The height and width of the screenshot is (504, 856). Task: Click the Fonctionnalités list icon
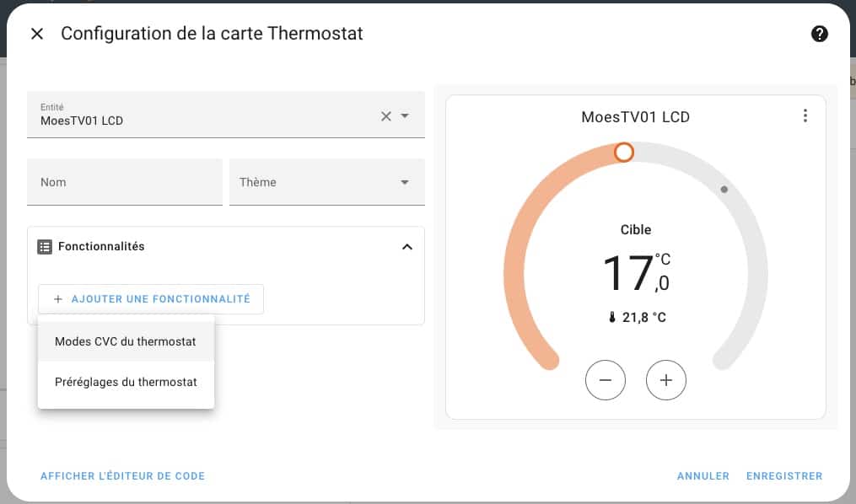pyautogui.click(x=45, y=247)
